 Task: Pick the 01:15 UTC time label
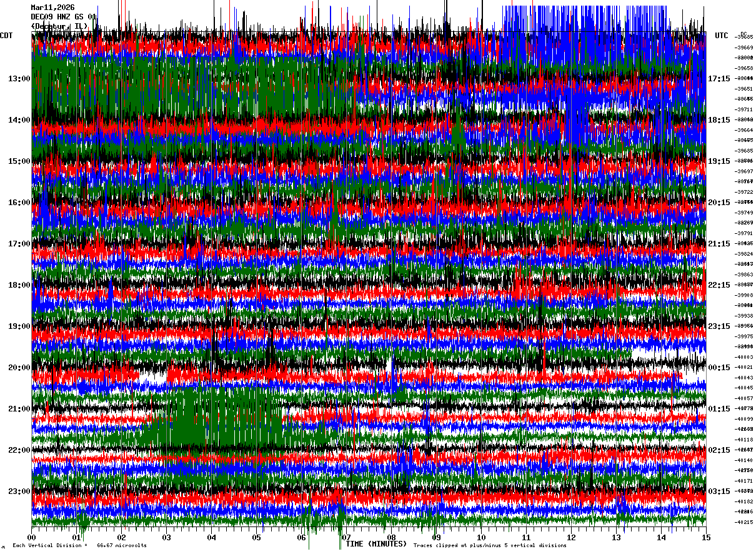click(719, 409)
